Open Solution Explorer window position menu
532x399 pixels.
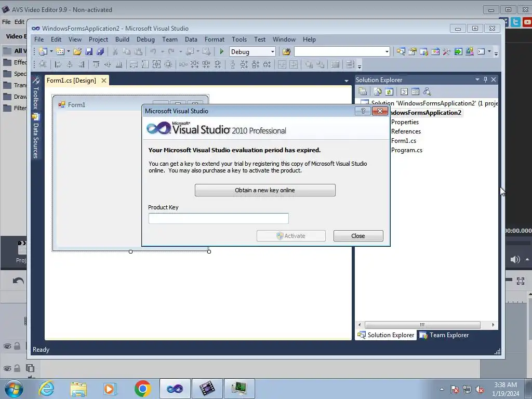point(477,79)
